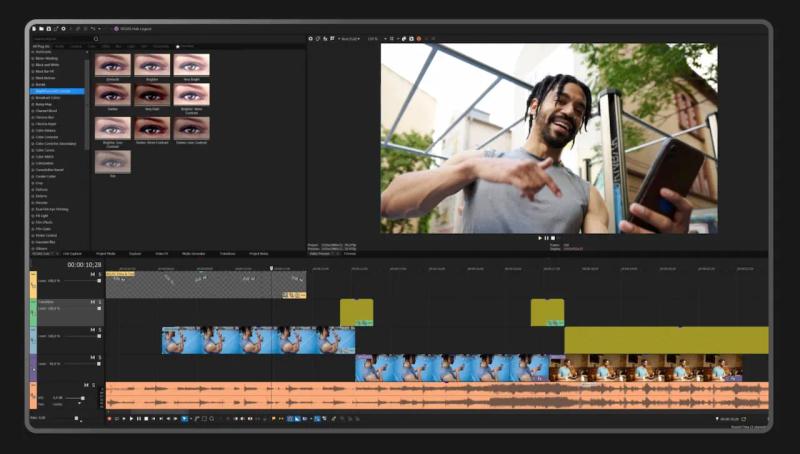Open a project with the folder icon

click(x=41, y=29)
